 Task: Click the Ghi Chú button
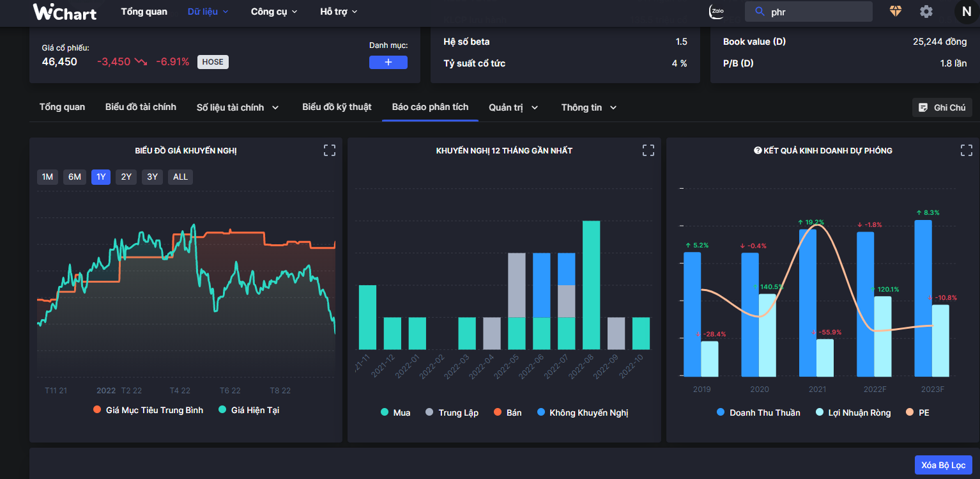click(x=942, y=107)
